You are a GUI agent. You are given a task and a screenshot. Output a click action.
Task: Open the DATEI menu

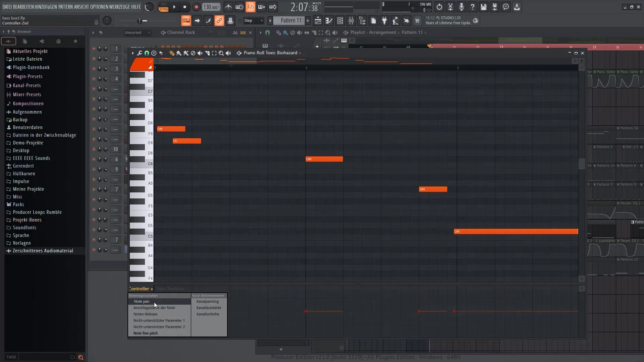pos(7,7)
